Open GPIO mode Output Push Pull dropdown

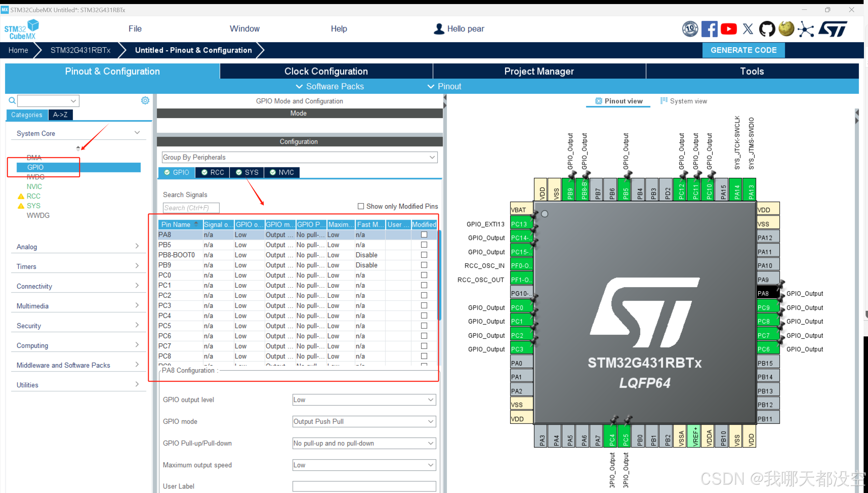[364, 421]
